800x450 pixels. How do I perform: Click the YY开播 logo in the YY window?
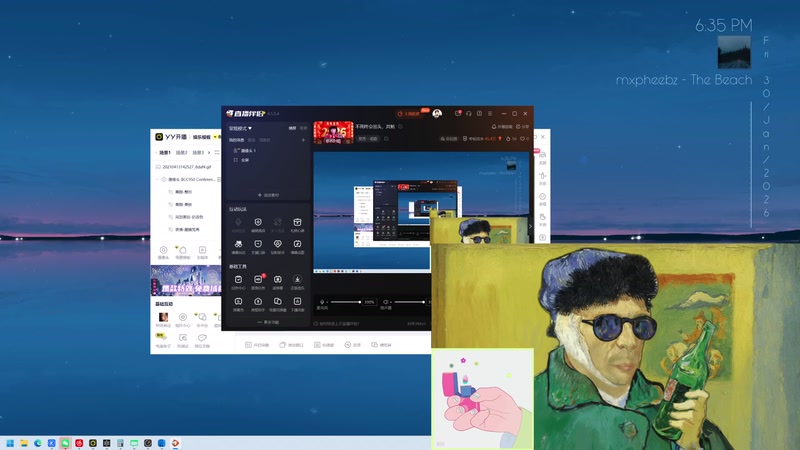171,137
